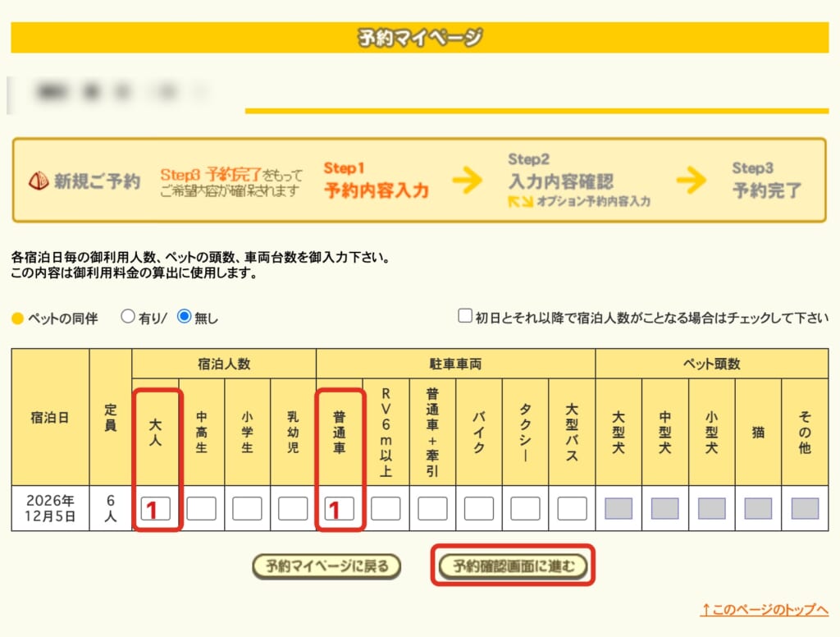Viewport: 840px width, 637px height.
Task: Click the 2026年12月5日 date cell
Action: click(50, 508)
